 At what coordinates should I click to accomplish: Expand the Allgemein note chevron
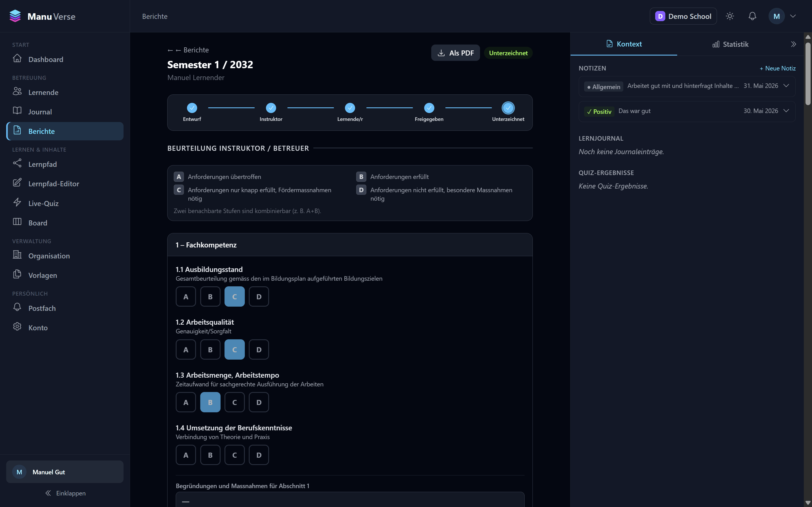coord(786,86)
